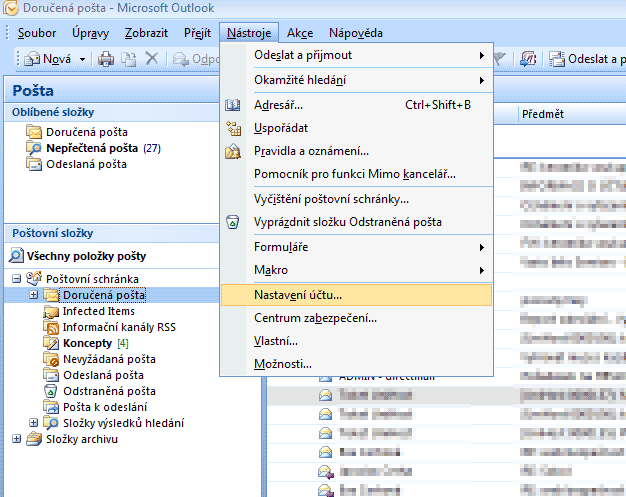Click the Adresář book icon
The image size is (626, 497).
(232, 105)
